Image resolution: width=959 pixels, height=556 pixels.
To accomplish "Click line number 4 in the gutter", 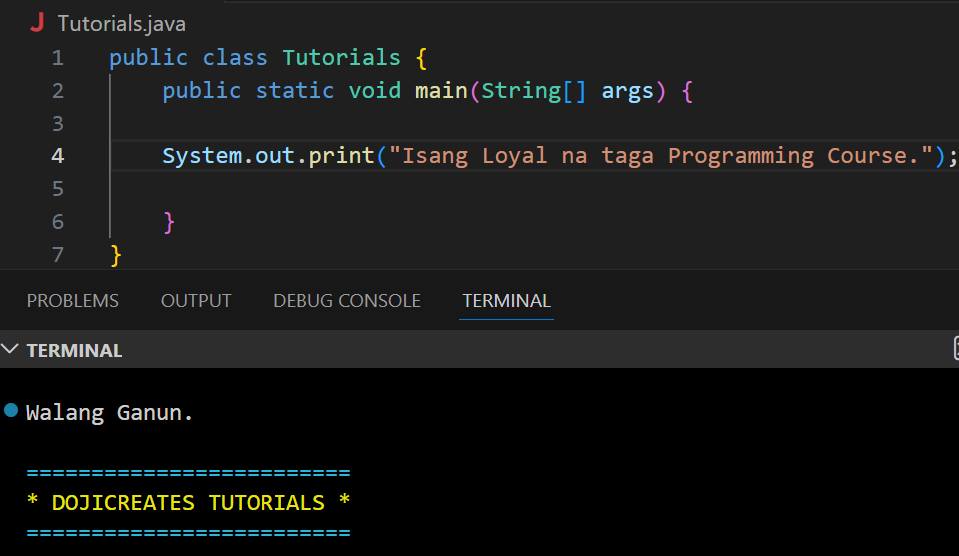I will pos(57,156).
